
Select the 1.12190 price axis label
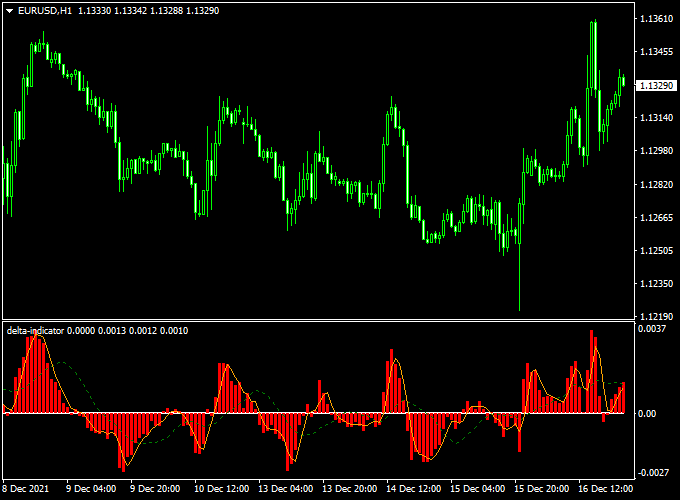tap(657, 317)
